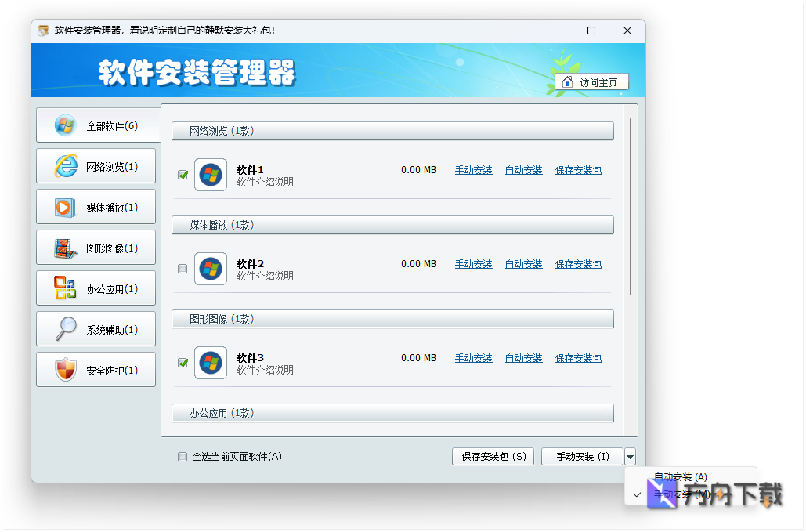Click the 保存安装包 link for 软件2
This screenshot has height=532, width=806.
(578, 263)
